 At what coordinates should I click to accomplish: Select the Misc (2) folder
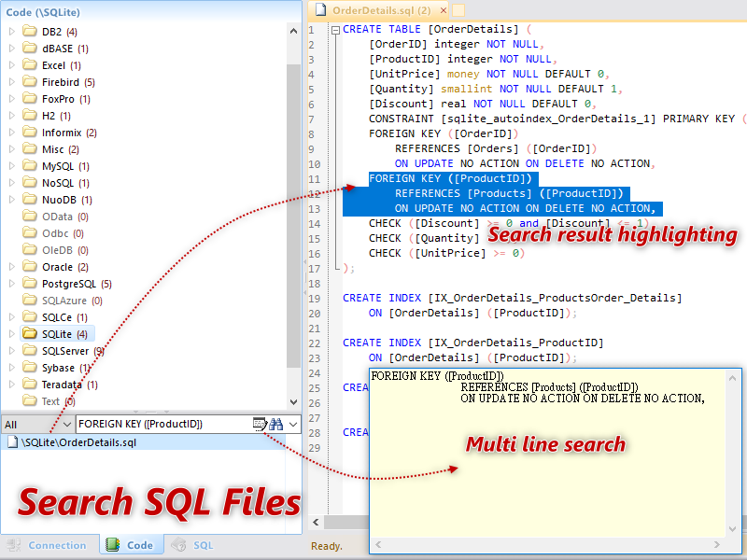(60, 149)
